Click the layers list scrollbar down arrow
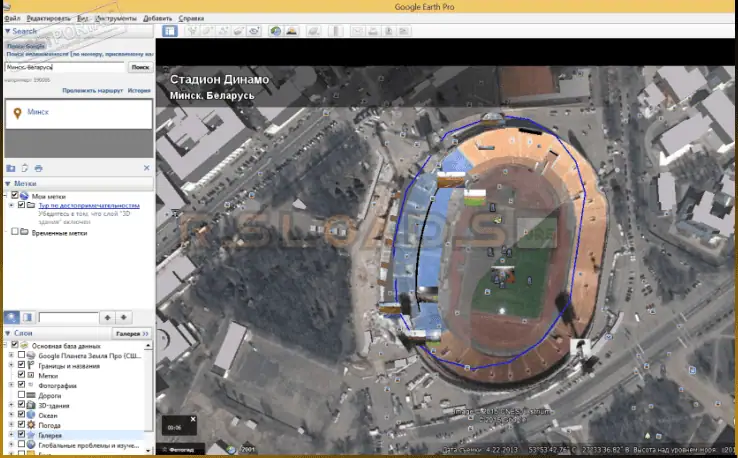The width and height of the screenshot is (738, 458). pos(148,451)
